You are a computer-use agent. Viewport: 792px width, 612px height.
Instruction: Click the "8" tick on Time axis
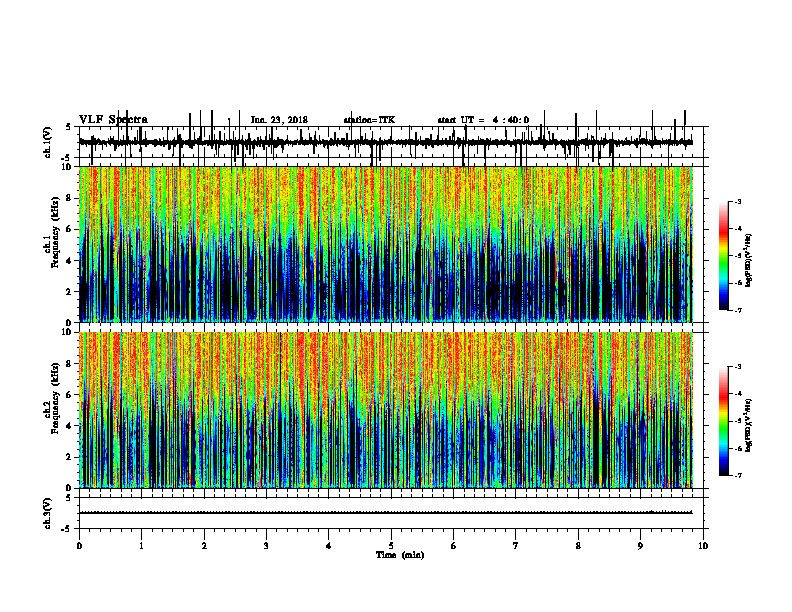coord(578,546)
